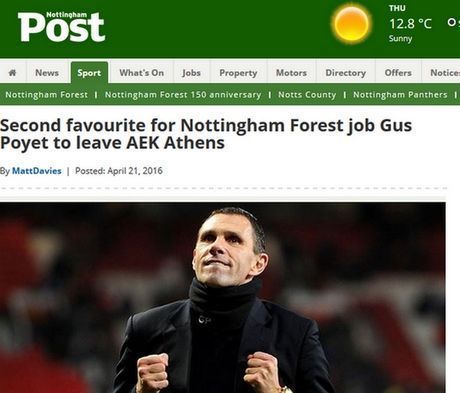Open the Notts County link
The image size is (460, 393).
coord(307,95)
